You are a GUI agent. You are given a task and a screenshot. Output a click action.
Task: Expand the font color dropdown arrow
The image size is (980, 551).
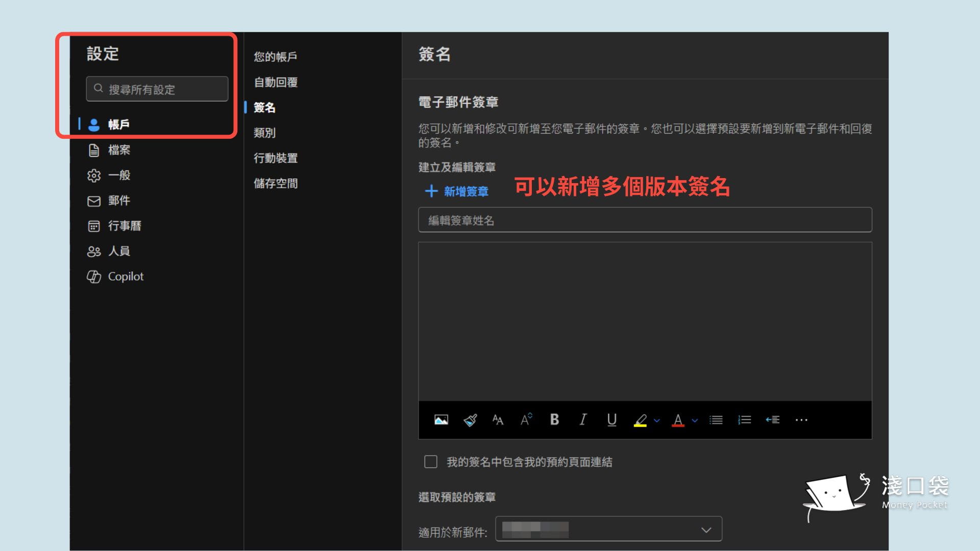coord(694,420)
